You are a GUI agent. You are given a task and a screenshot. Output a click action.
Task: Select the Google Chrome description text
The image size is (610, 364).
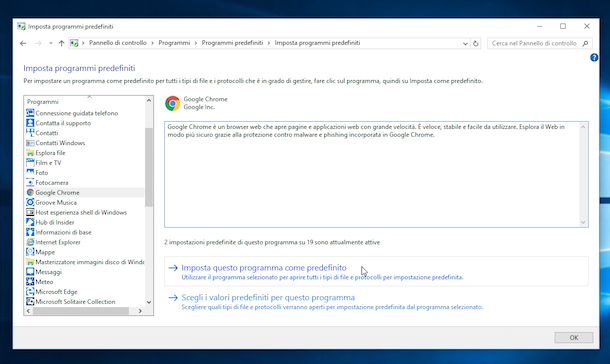(366, 131)
